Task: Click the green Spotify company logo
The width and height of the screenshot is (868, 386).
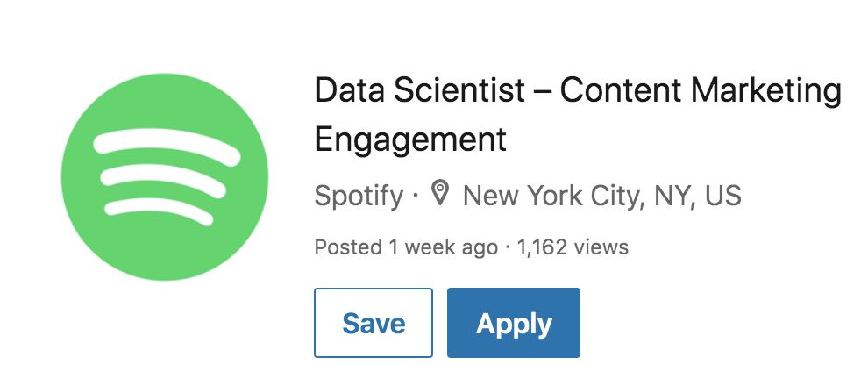Action: click(165, 176)
